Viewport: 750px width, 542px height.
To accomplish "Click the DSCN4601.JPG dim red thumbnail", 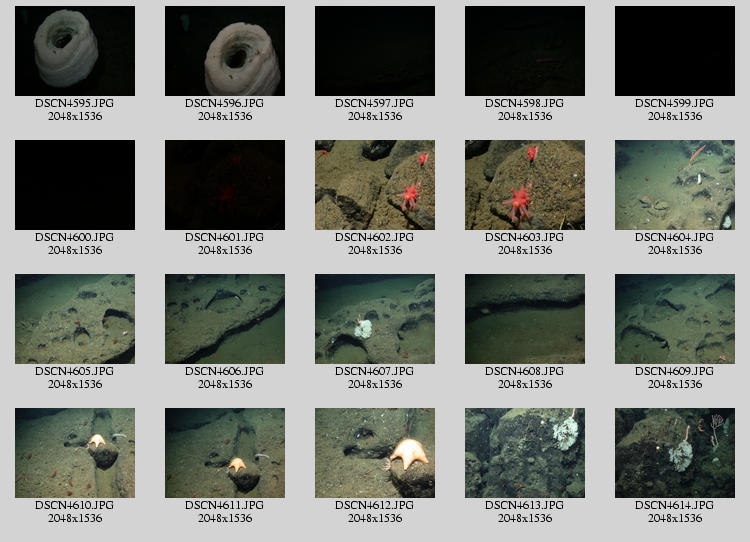I will click(224, 185).
